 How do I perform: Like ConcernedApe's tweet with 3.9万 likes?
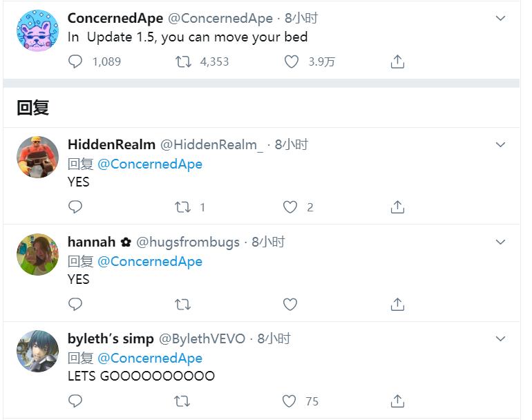click(291, 61)
